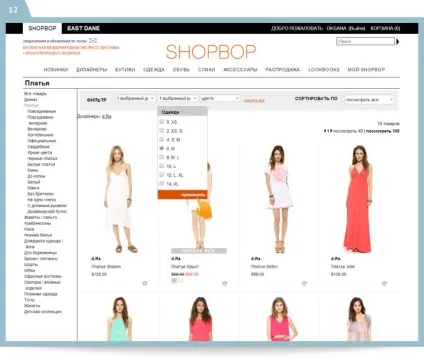
Task: Select 'Коктейльные' dresses subcategory
Action: tap(40, 135)
